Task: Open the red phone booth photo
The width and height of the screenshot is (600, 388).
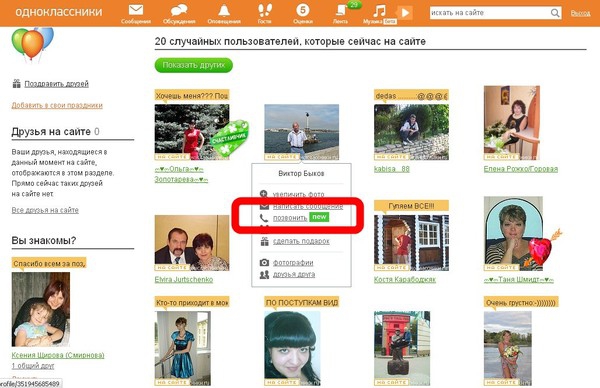Action: 402,348
